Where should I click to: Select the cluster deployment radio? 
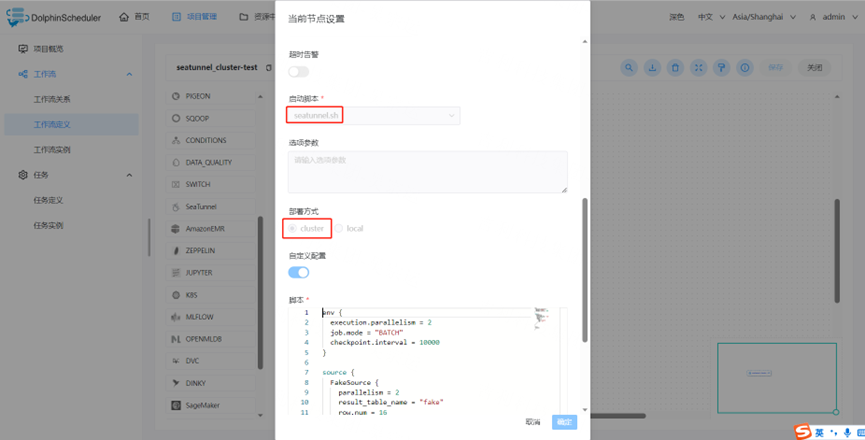[307, 228]
